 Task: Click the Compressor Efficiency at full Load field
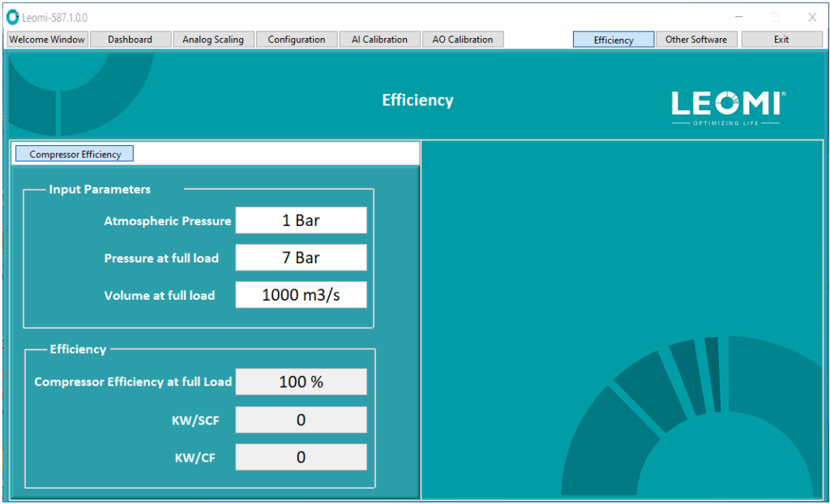[x=301, y=381]
